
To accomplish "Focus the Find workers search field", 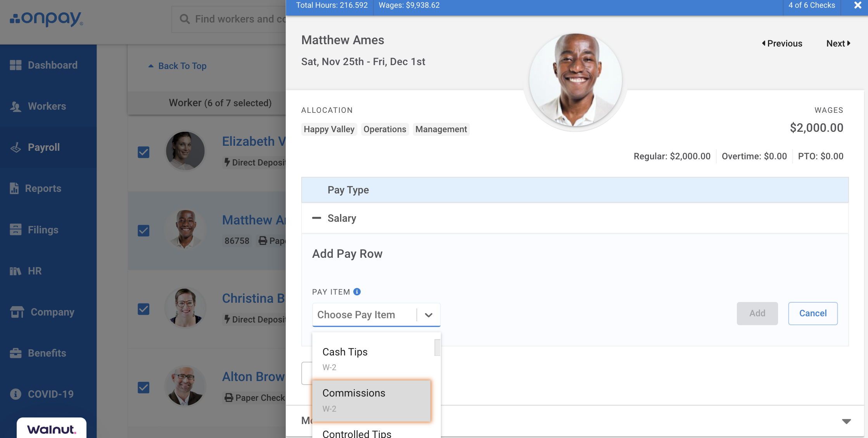I will point(229,19).
